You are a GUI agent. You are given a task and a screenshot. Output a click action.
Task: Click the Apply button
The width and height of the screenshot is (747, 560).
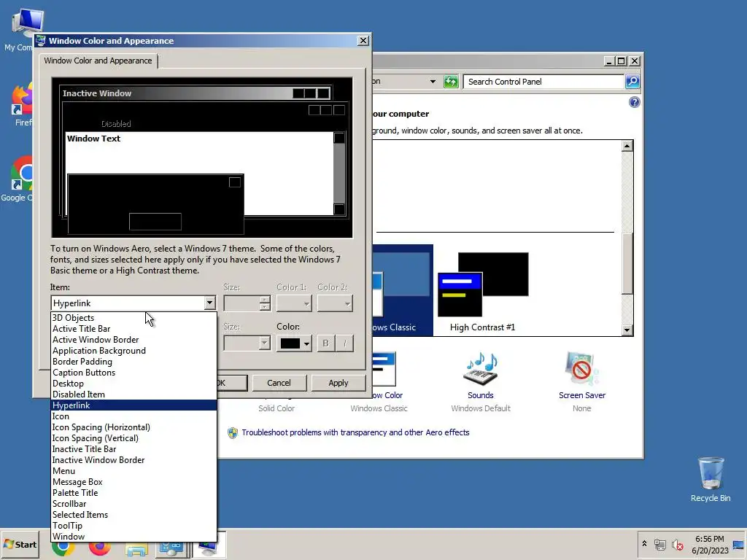[338, 383]
